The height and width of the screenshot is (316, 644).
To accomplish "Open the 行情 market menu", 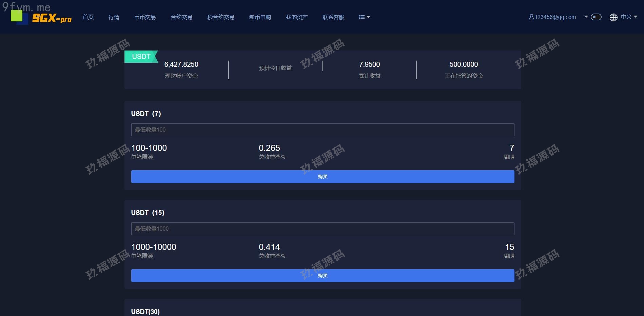I will click(x=114, y=17).
